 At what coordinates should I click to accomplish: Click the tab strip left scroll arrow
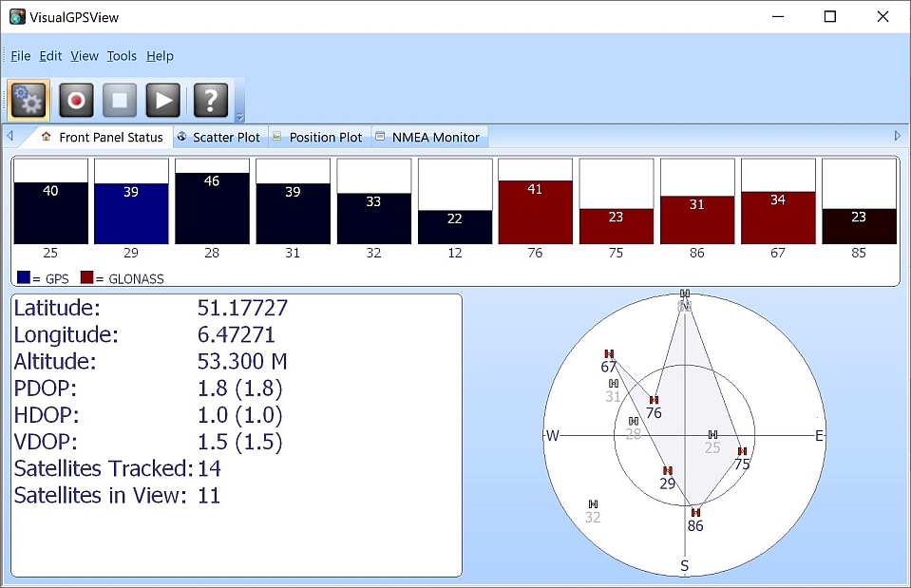[9, 136]
